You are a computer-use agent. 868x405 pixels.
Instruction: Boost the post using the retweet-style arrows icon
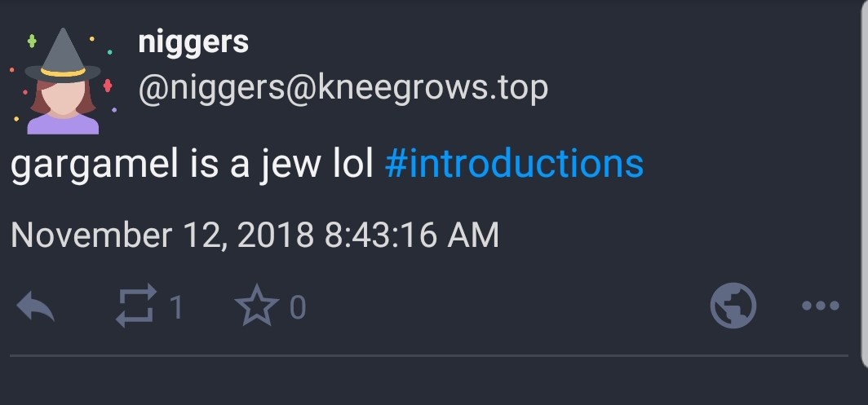(136, 306)
